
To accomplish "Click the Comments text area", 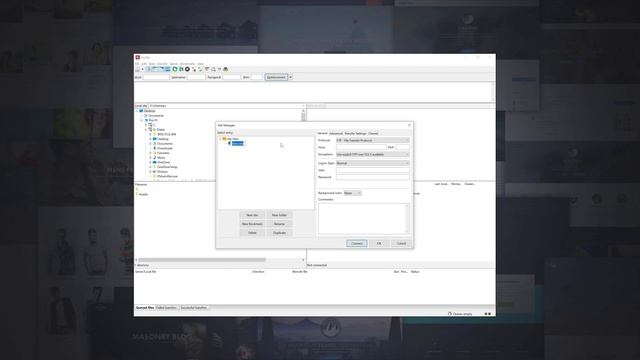I will (x=363, y=218).
